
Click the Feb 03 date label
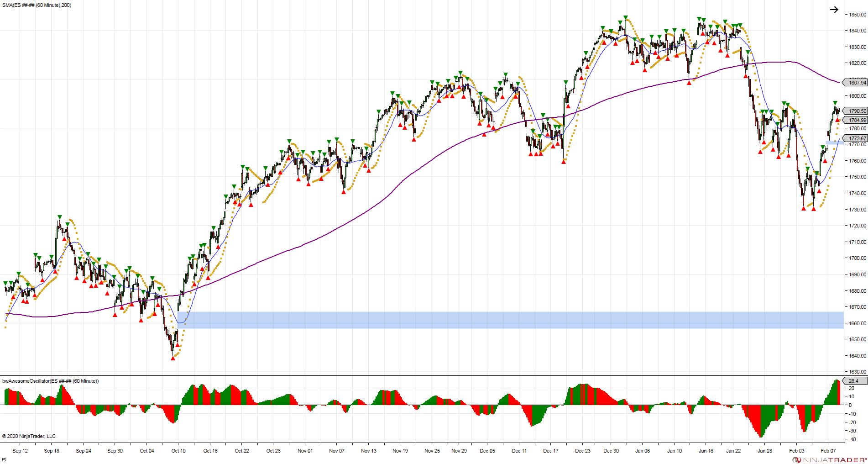click(x=797, y=451)
